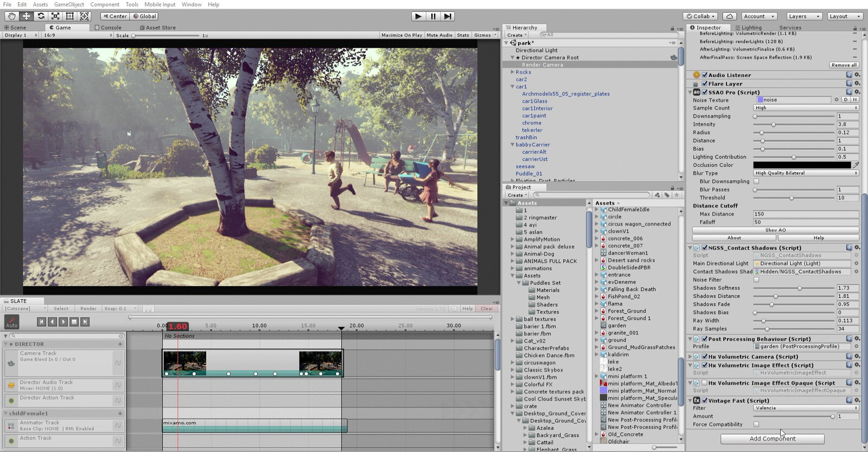Enable the Noise Filter checkbox
The width and height of the screenshot is (868, 452).
click(756, 280)
